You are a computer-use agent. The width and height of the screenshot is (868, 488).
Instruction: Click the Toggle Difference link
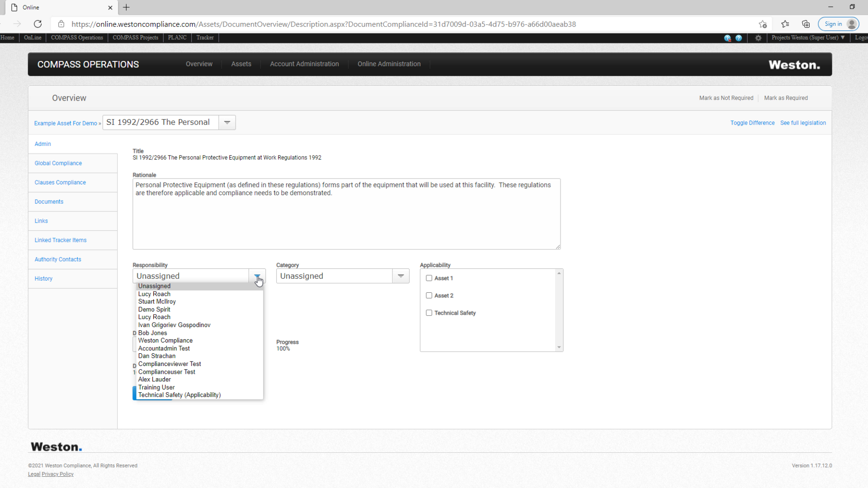tap(752, 123)
